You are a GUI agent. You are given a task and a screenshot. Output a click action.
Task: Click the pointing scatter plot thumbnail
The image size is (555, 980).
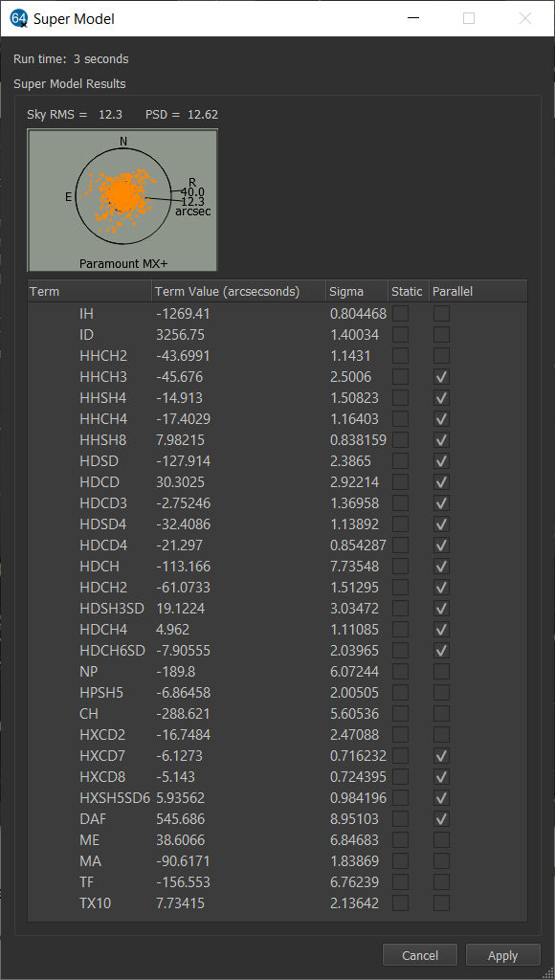pos(122,200)
